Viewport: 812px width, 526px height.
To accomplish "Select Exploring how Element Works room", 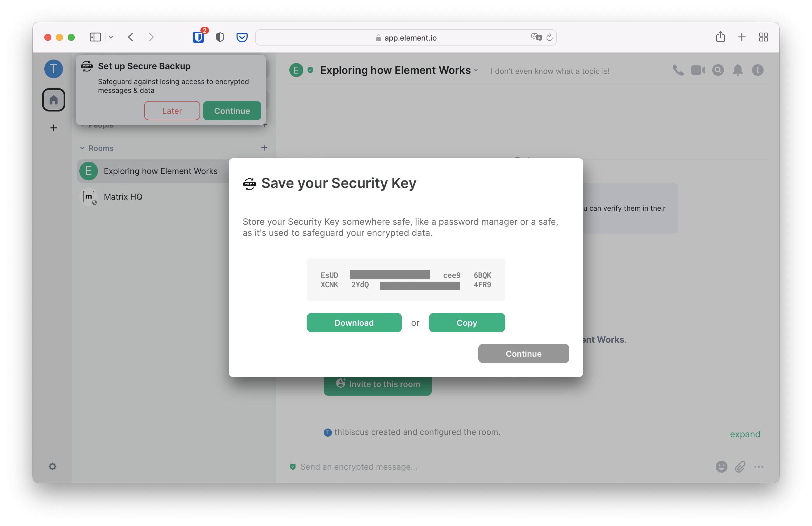I will coord(160,171).
